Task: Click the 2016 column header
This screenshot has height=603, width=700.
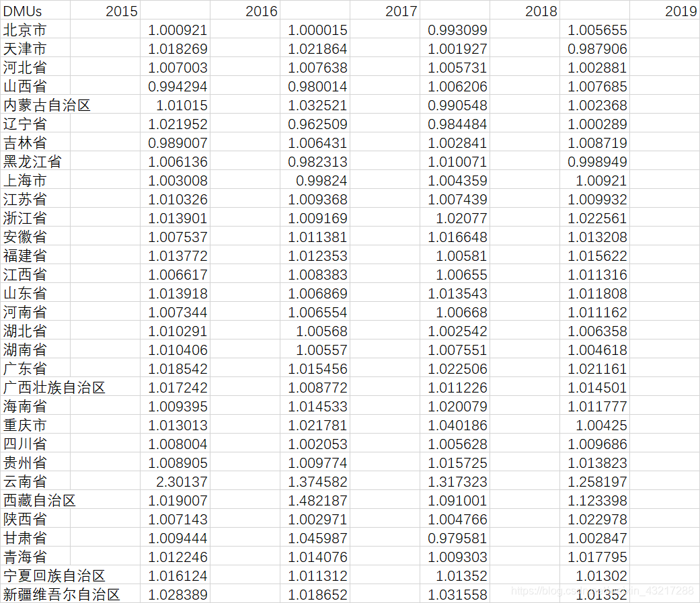Action: [245, 10]
